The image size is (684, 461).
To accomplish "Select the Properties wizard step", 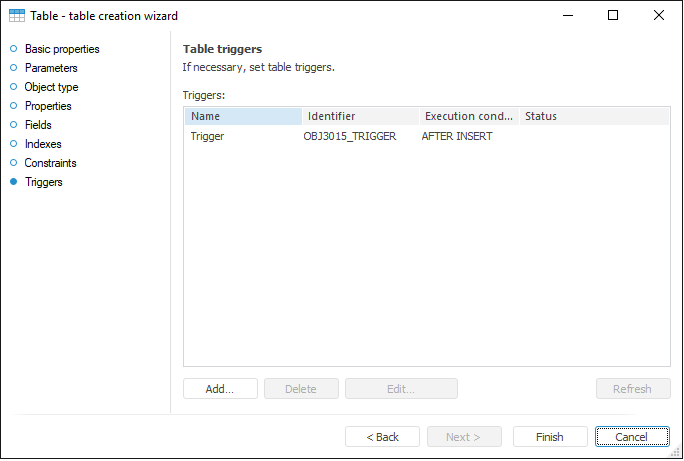I will coord(48,106).
